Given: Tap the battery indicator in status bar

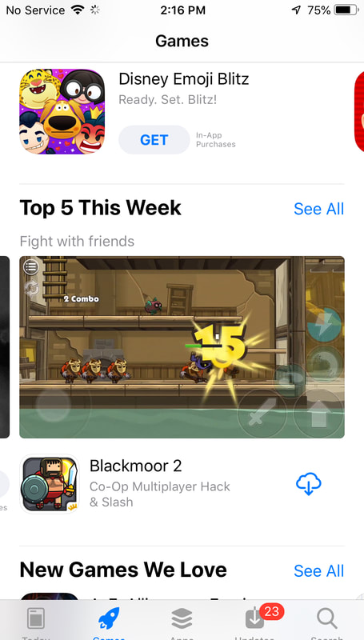Looking at the screenshot, I should click(x=346, y=10).
